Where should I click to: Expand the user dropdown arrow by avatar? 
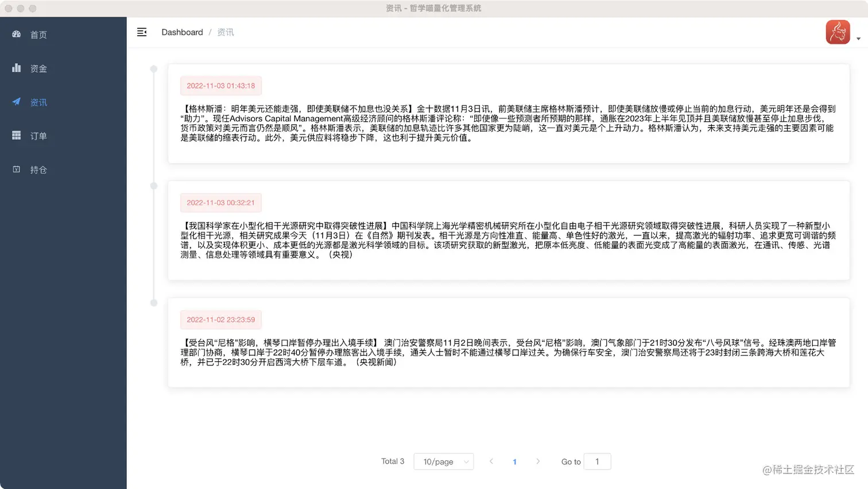(x=858, y=38)
